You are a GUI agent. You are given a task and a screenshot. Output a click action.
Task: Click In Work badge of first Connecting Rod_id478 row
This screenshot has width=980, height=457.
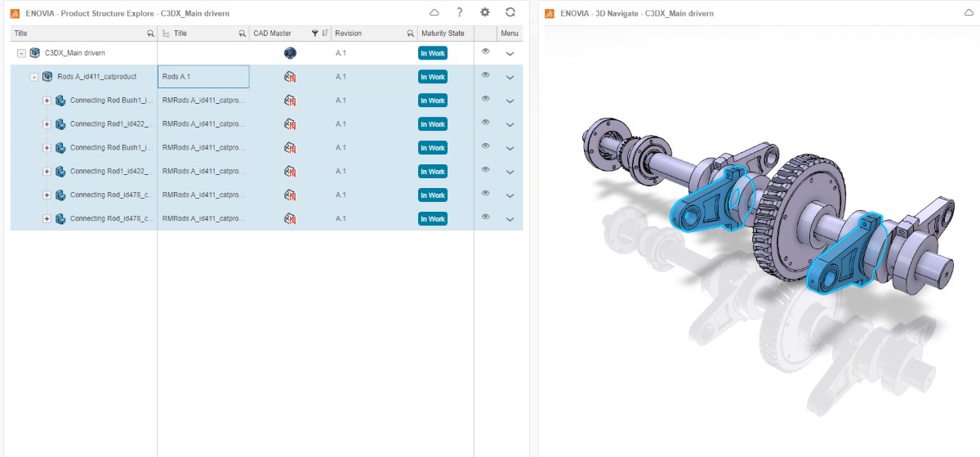[x=433, y=195]
